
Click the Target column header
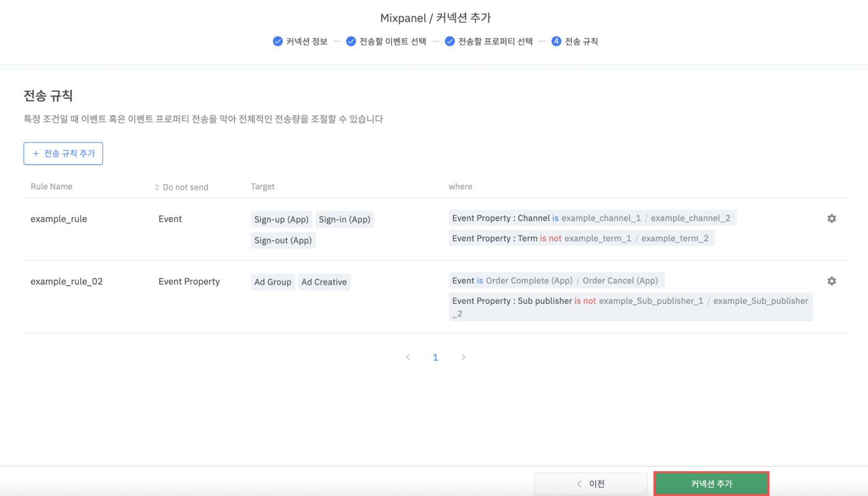263,187
